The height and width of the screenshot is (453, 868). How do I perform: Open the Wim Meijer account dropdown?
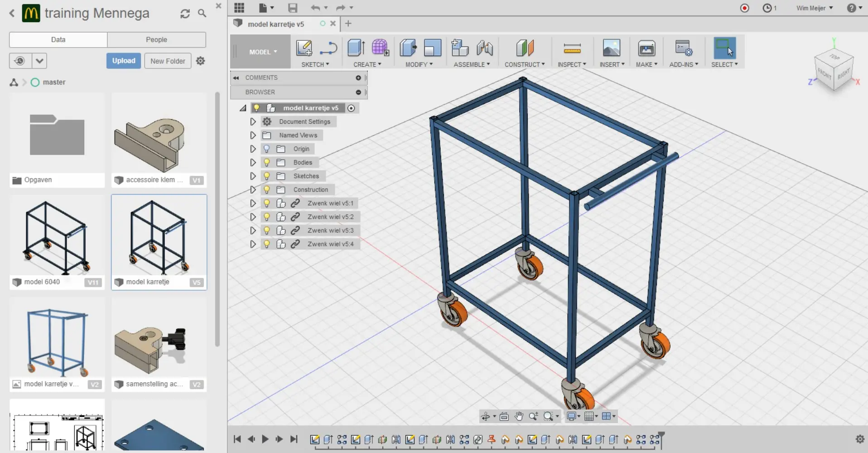click(x=815, y=8)
